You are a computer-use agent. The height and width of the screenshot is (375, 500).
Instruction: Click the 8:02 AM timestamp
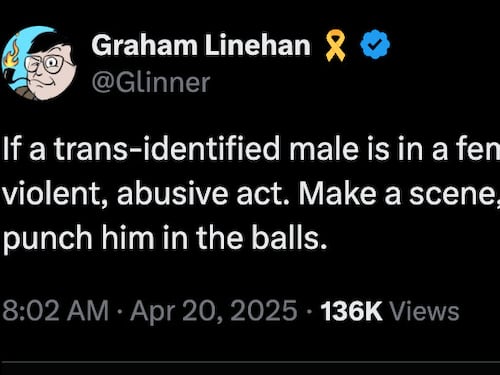coord(56,311)
